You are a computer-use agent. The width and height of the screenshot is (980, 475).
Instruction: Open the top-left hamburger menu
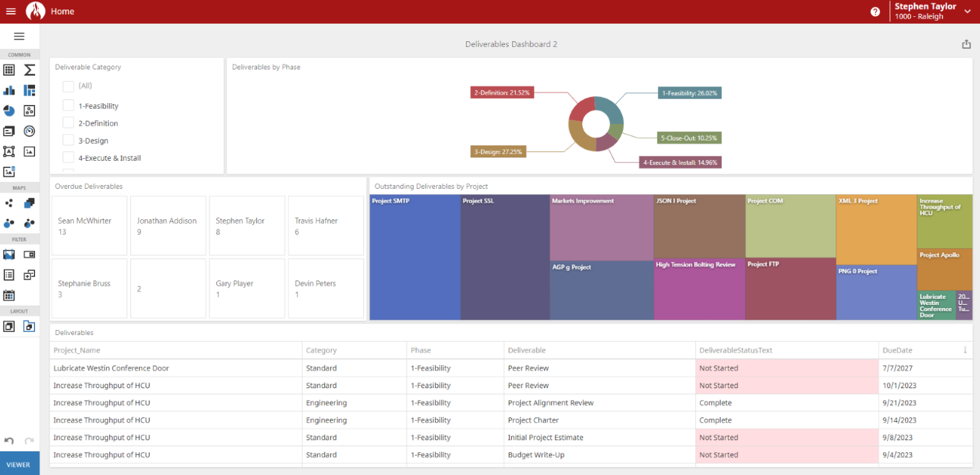click(11, 11)
